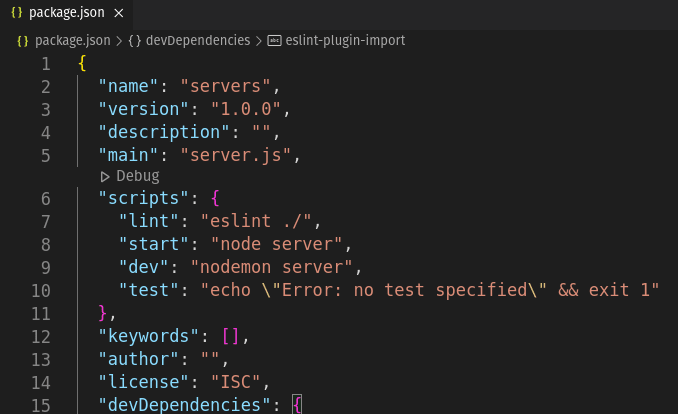Image resolution: width=678 pixels, height=414 pixels.
Task: Click line number 10 in gutter
Action: click(41, 291)
